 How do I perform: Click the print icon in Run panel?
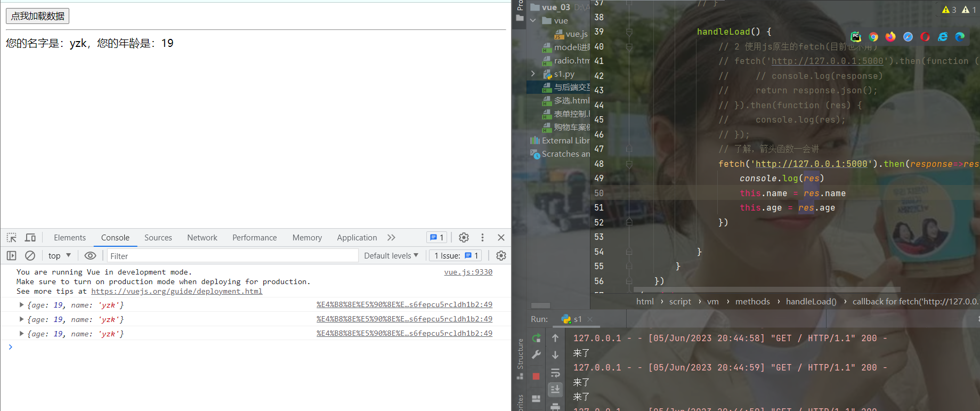click(555, 407)
